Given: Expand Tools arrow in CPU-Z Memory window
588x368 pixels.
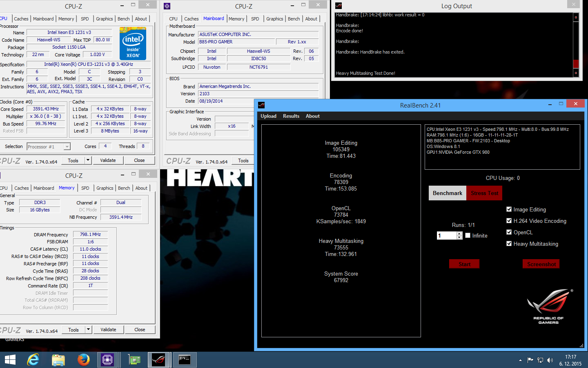Looking at the screenshot, I should coord(88,330).
